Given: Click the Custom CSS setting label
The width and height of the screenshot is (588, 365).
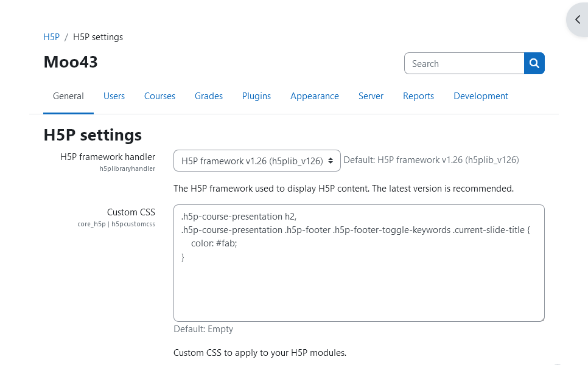Looking at the screenshot, I should [131, 212].
